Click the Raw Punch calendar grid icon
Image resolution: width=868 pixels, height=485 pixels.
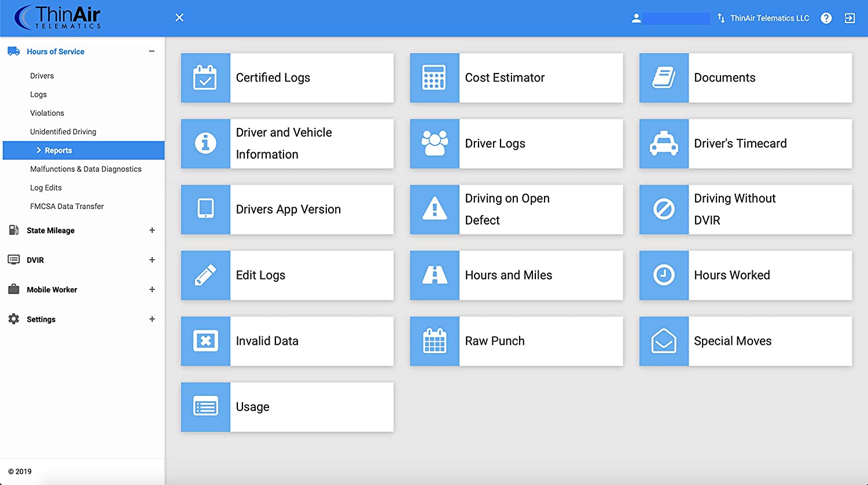435,341
